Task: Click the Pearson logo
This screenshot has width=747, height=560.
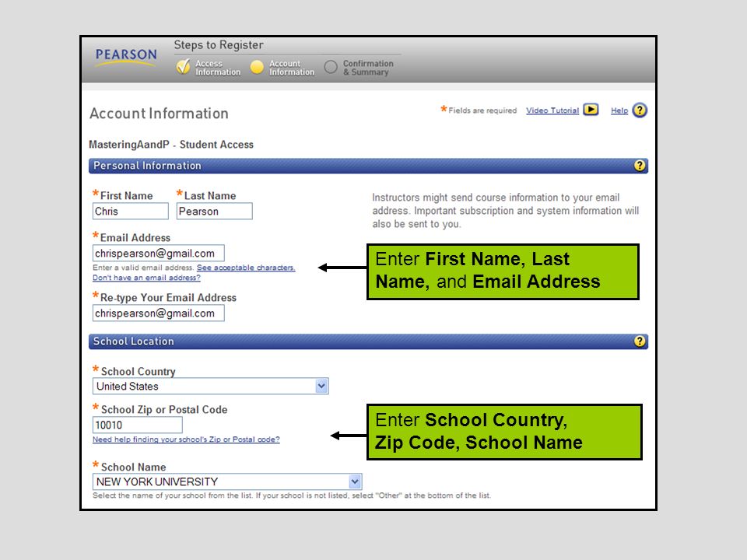Action: [126, 56]
